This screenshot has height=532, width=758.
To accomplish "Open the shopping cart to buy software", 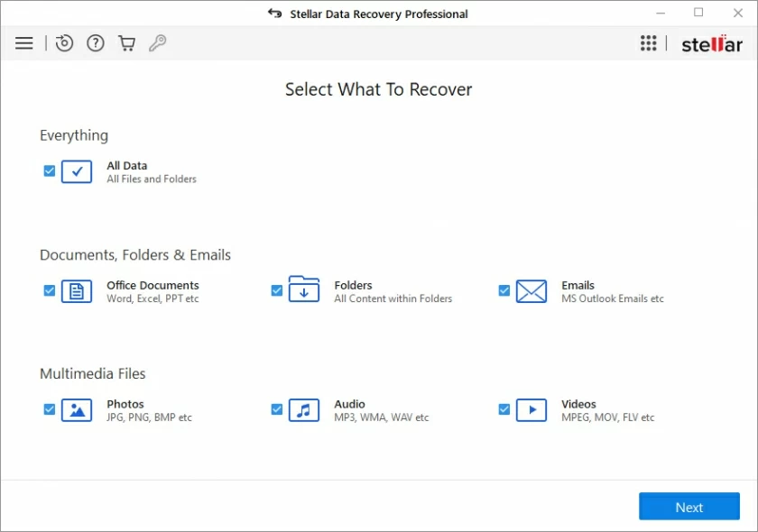I will (x=126, y=42).
